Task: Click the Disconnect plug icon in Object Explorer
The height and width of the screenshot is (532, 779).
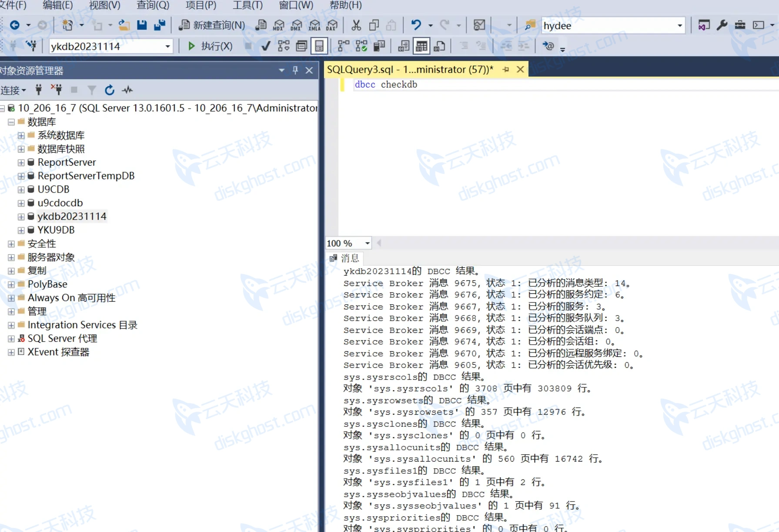Action: (56, 90)
